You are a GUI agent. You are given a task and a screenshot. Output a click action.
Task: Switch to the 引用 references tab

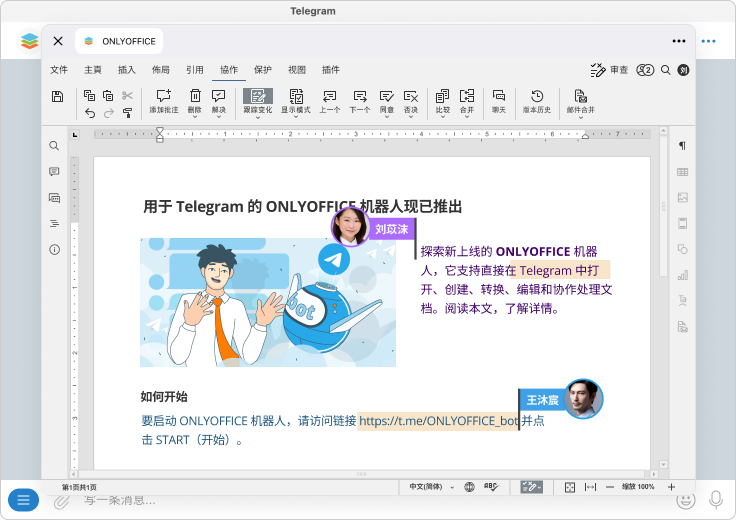194,70
